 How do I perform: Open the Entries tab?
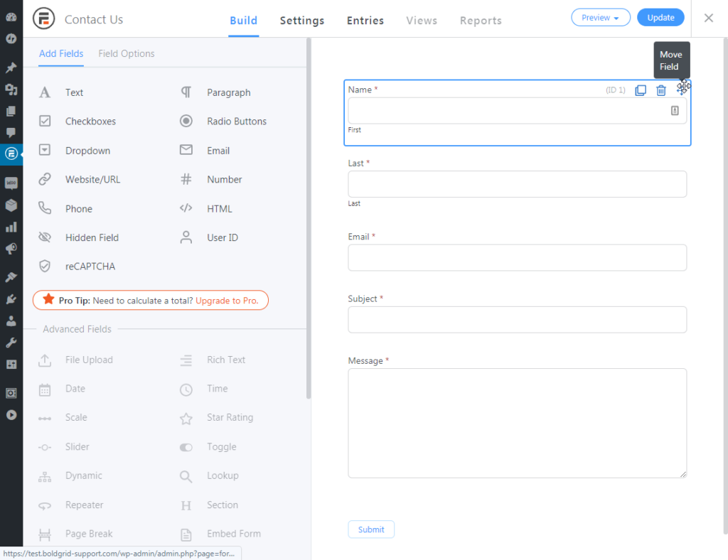[365, 21]
